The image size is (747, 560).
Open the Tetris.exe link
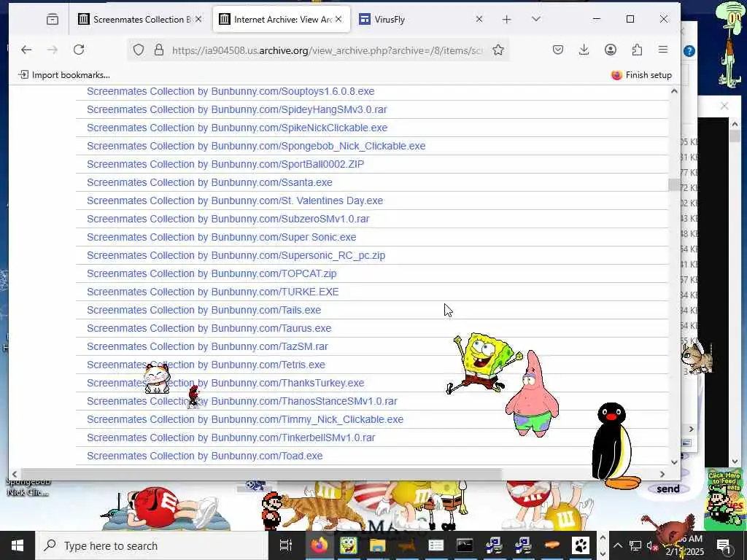tap(206, 365)
